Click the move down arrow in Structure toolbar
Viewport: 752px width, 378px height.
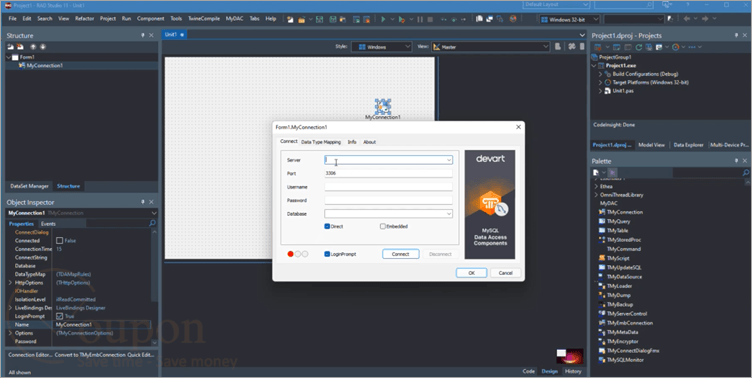[x=43, y=47]
